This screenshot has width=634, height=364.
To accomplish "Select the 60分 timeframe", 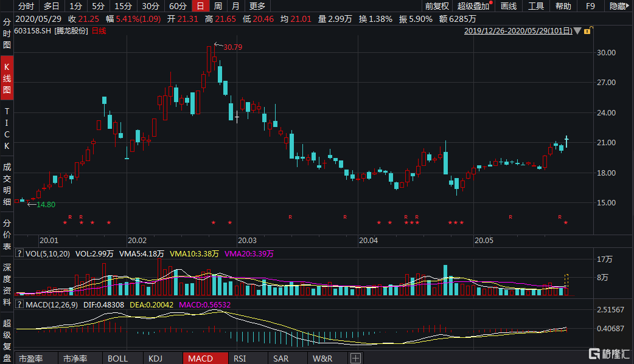I will [178, 6].
